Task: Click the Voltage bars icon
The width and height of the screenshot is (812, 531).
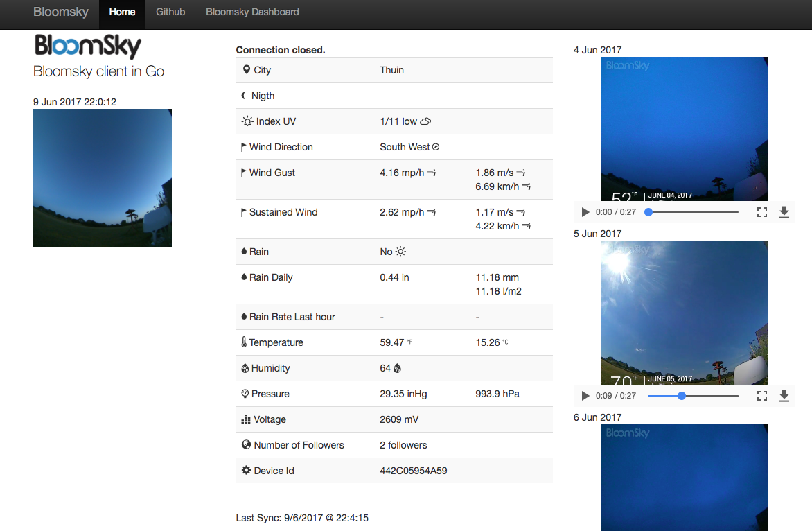Action: point(246,419)
